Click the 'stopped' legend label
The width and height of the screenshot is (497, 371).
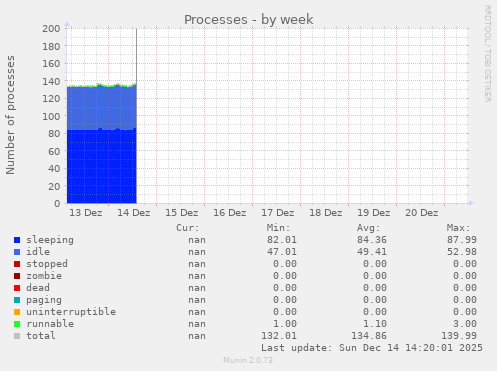(x=47, y=264)
